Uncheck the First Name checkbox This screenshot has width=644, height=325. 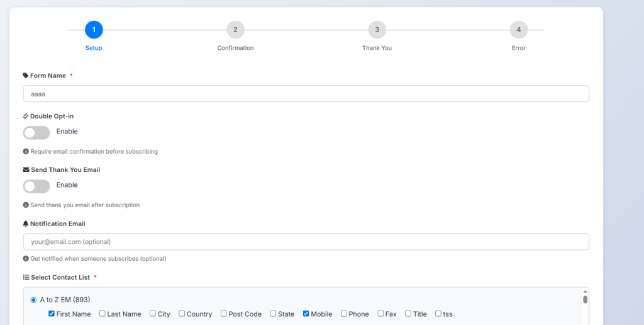52,314
